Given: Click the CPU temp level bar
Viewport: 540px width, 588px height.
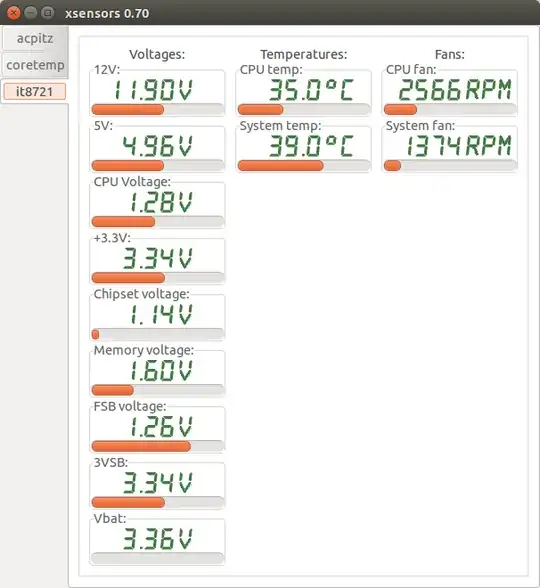Looking at the screenshot, I should [304, 110].
